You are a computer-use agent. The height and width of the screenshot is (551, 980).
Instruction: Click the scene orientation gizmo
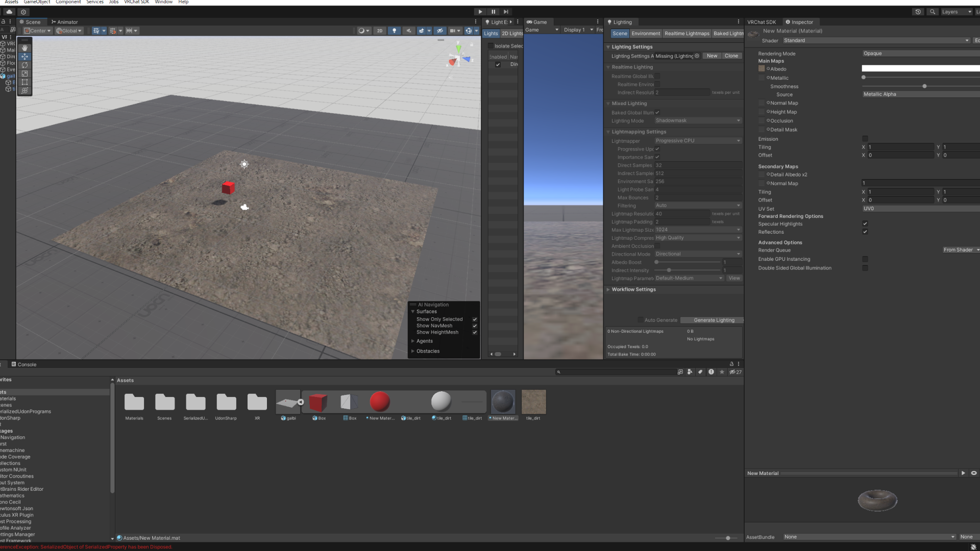(459, 58)
